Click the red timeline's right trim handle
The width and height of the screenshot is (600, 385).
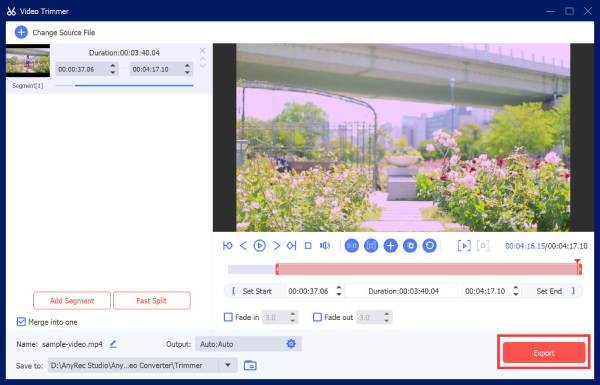[580, 269]
